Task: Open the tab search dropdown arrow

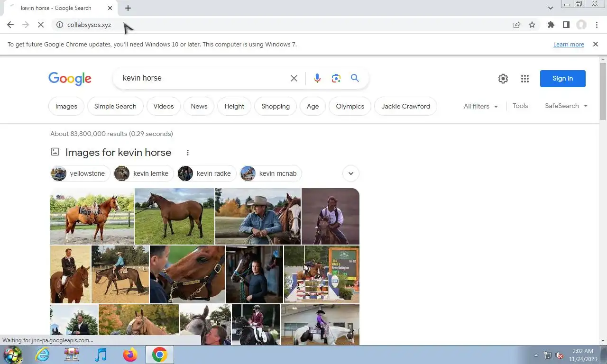Action: [551, 8]
